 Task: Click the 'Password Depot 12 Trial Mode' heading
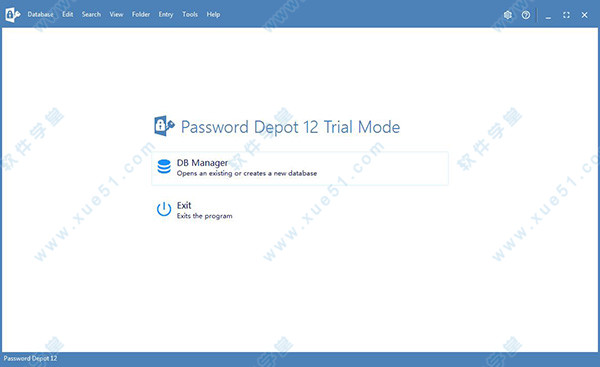click(290, 127)
